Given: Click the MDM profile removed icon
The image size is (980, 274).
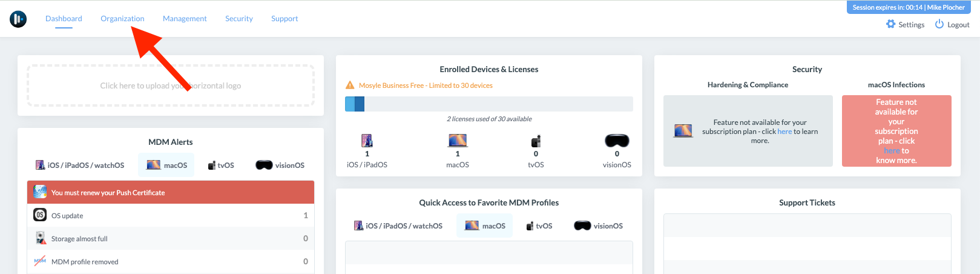Looking at the screenshot, I should [x=40, y=261].
